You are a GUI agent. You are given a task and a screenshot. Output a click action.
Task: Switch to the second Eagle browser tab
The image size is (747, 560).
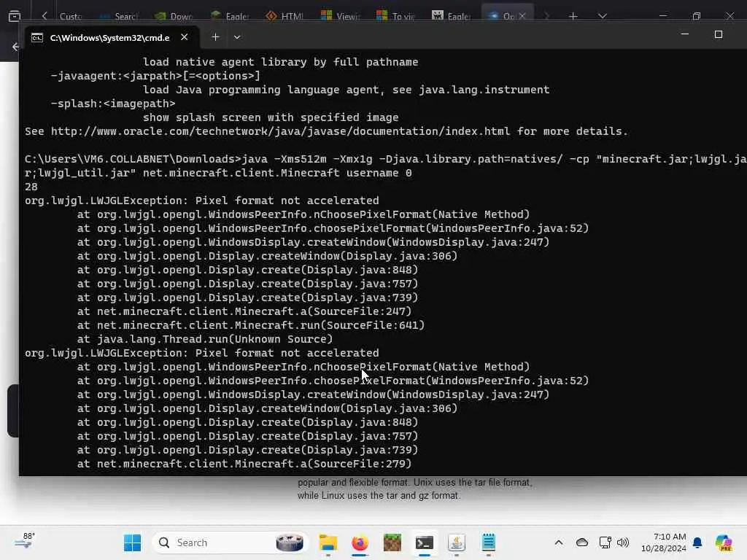[451, 16]
